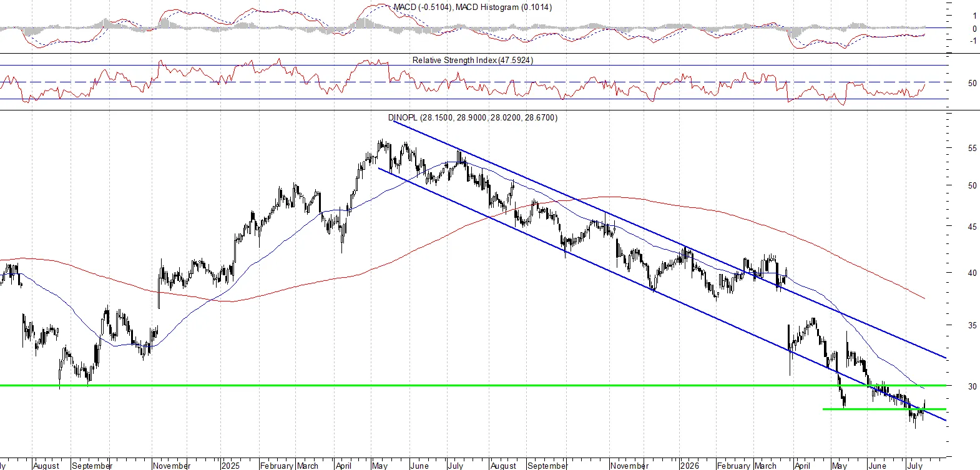Click the first November label on time axis
This screenshot has height=470, width=980.
pyautogui.click(x=172, y=466)
